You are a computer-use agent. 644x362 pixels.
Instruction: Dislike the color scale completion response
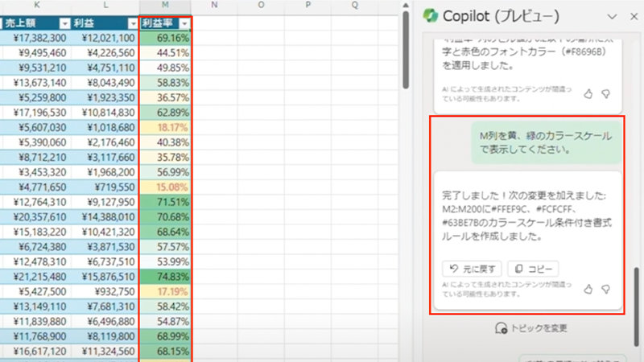click(x=605, y=289)
